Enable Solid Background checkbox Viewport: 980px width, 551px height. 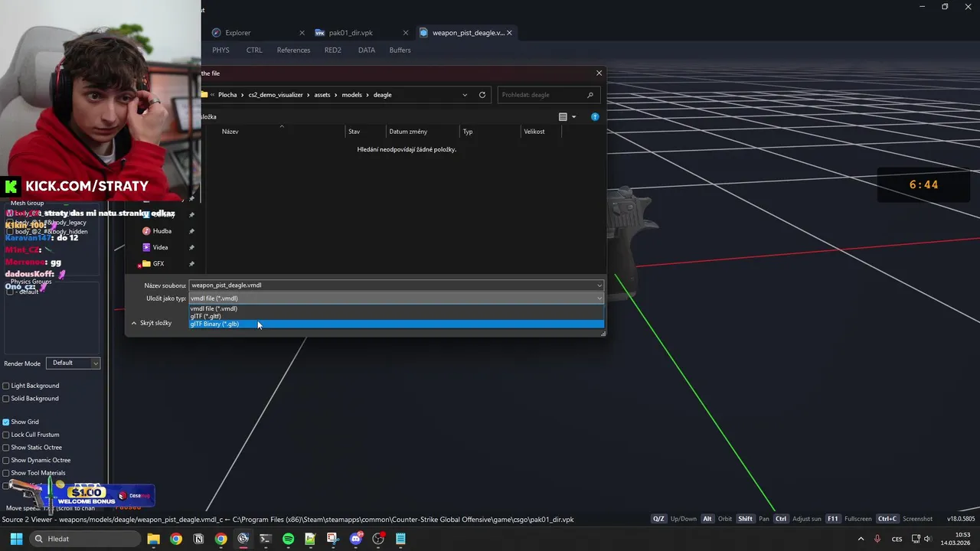(x=6, y=399)
